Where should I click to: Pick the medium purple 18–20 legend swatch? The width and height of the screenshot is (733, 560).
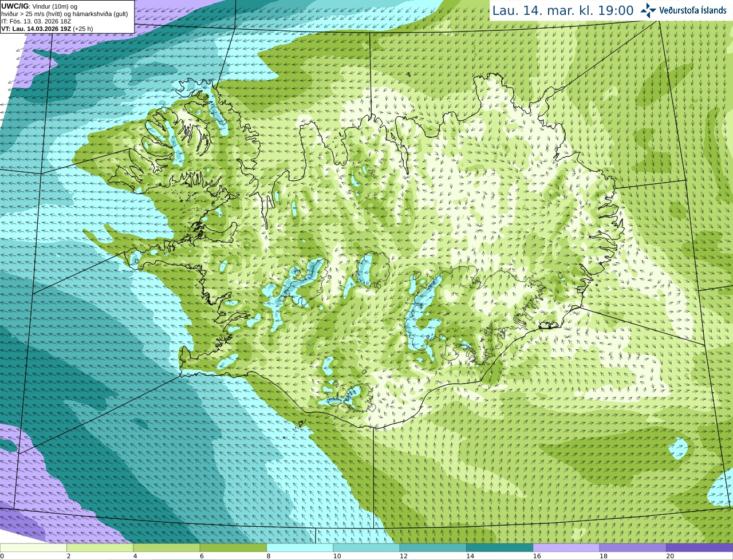(633, 547)
